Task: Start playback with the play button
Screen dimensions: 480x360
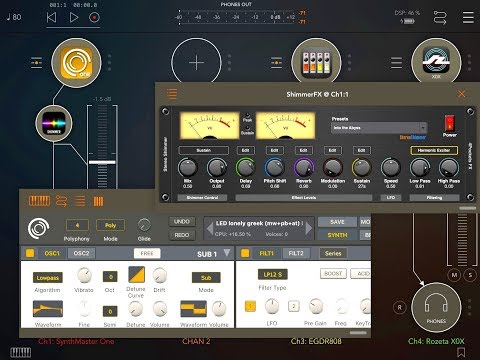Action: click(74, 17)
